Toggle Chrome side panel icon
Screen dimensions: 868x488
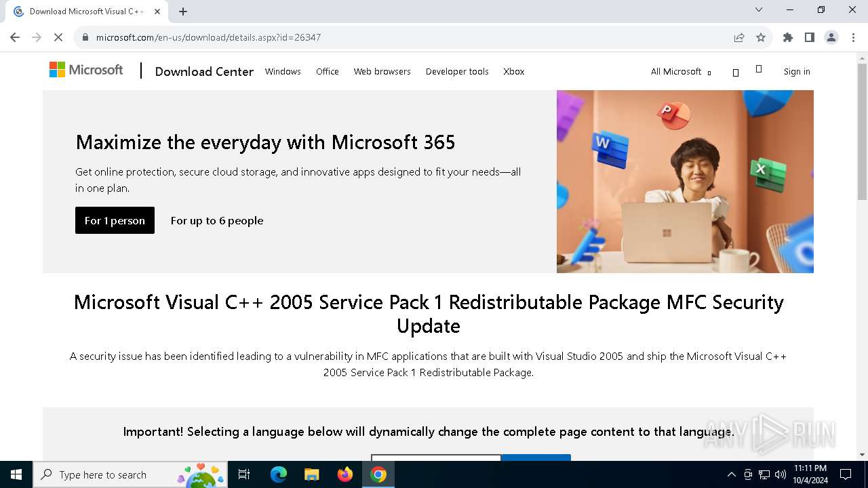tap(810, 37)
